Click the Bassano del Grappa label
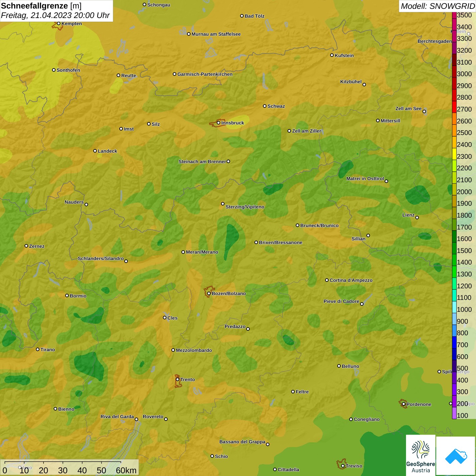 pos(242,442)
